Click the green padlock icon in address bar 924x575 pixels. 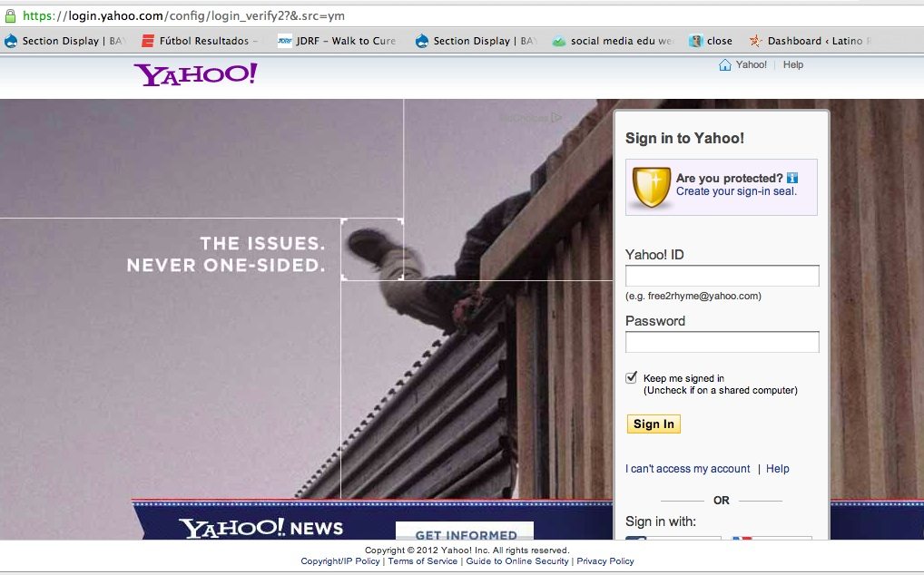click(x=10, y=16)
